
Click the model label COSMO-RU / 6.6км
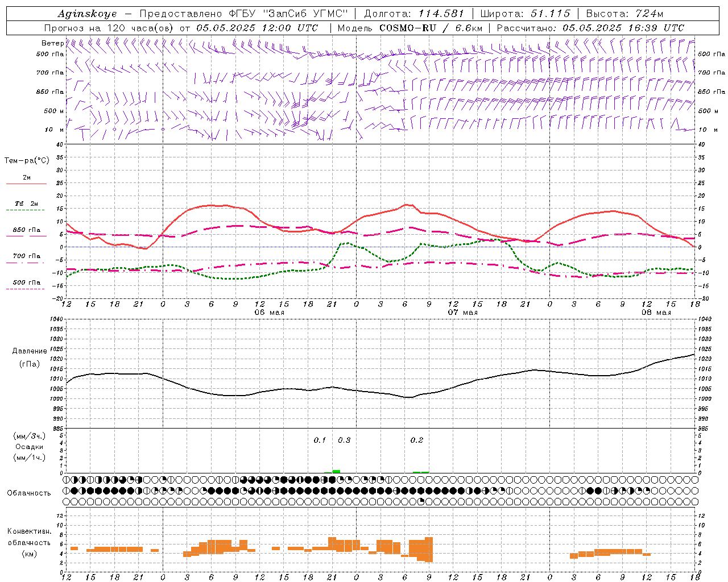(431, 27)
